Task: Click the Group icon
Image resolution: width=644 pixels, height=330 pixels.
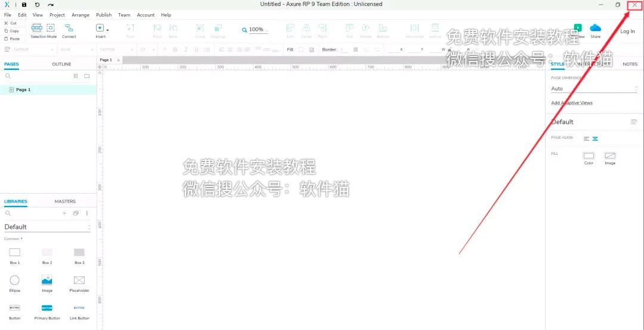Action: [x=200, y=28]
